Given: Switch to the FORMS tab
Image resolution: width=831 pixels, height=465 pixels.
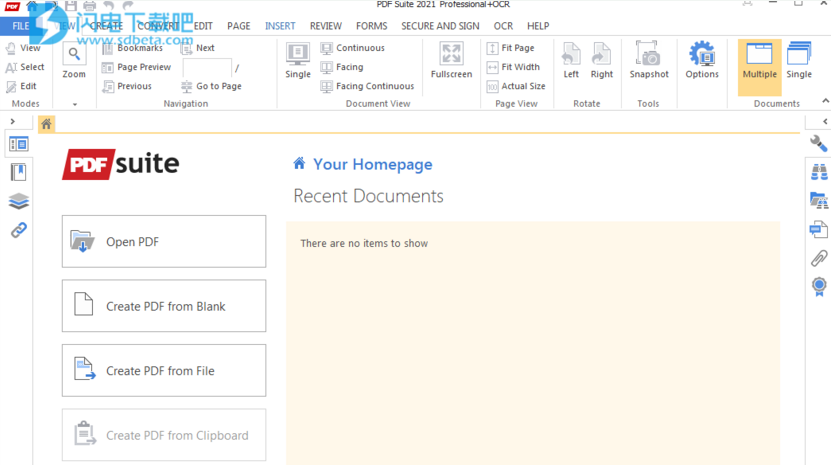Looking at the screenshot, I should [372, 26].
